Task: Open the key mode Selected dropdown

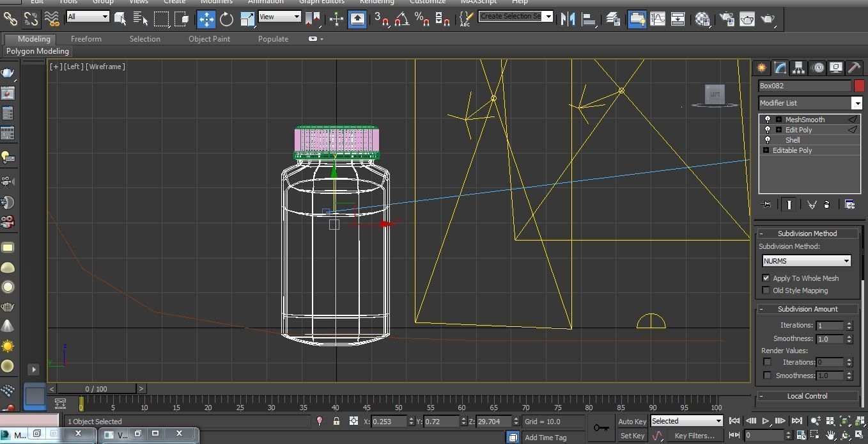Action: point(686,421)
